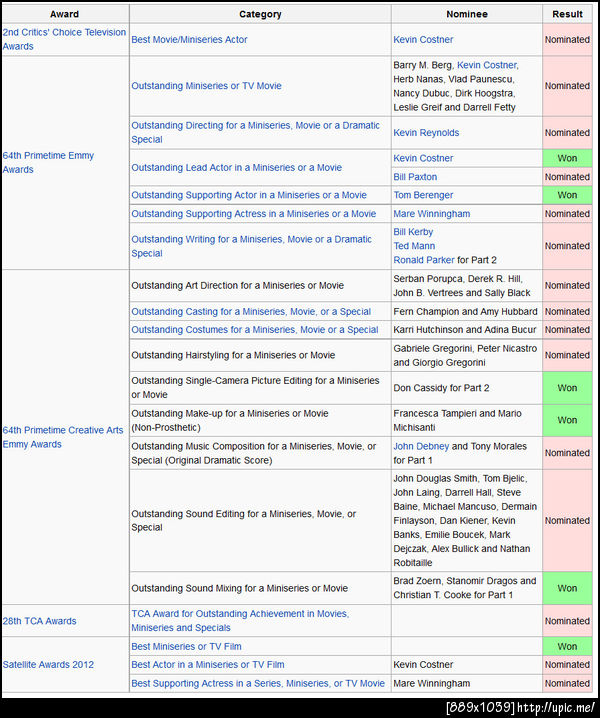Click the Ronald Parker link
Viewport: 600px width, 718px height.
[424, 260]
